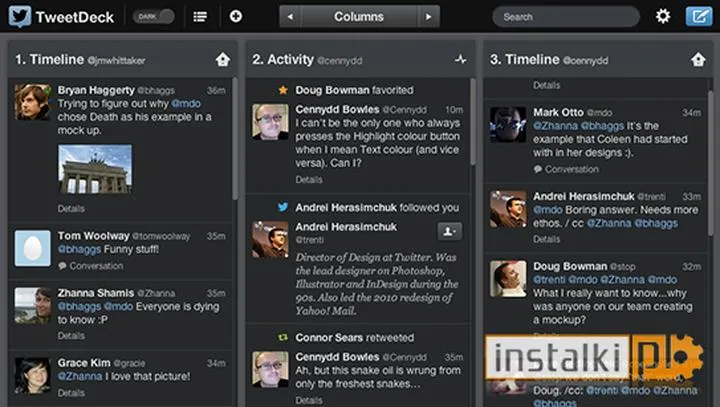
Task: Click conversation bubble icon in Mark Otto's tweet
Action: (x=538, y=170)
